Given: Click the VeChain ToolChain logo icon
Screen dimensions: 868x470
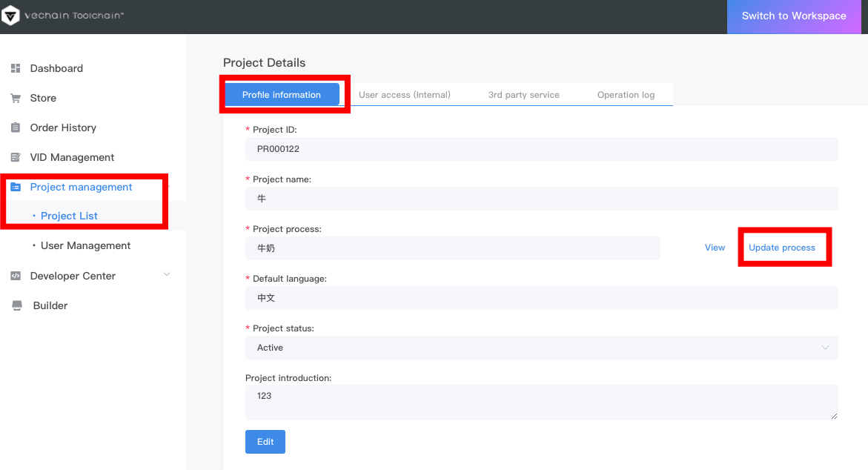Looking at the screenshot, I should tap(10, 16).
